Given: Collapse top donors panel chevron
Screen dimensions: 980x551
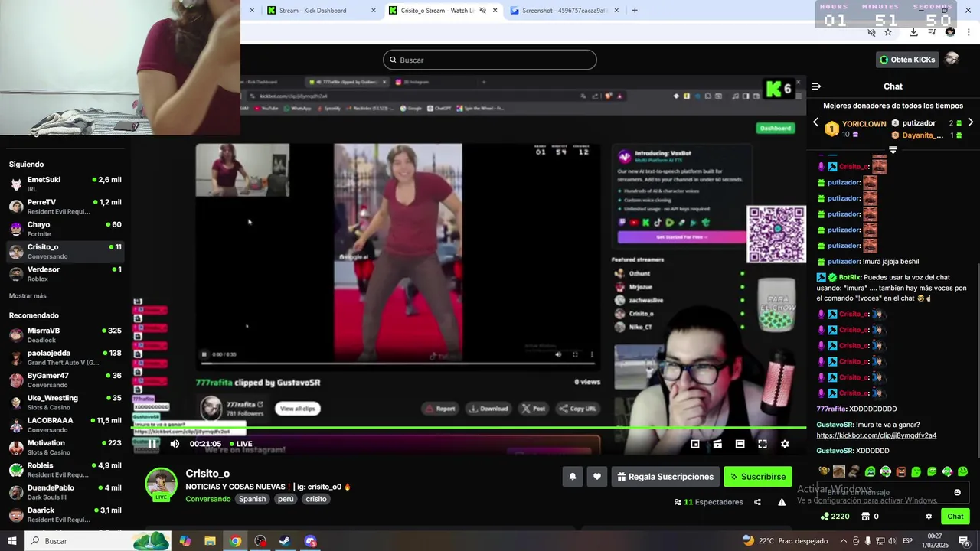Looking at the screenshot, I should [893, 149].
